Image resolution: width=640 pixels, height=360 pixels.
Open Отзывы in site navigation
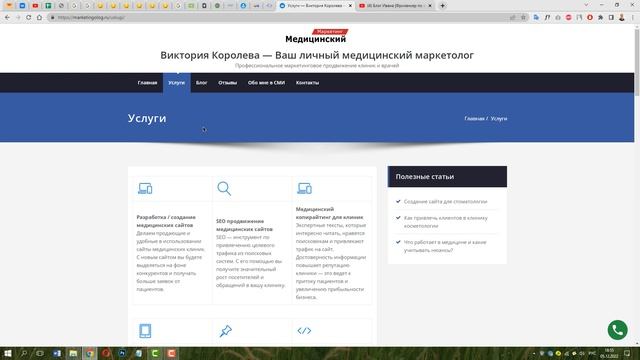pos(228,83)
